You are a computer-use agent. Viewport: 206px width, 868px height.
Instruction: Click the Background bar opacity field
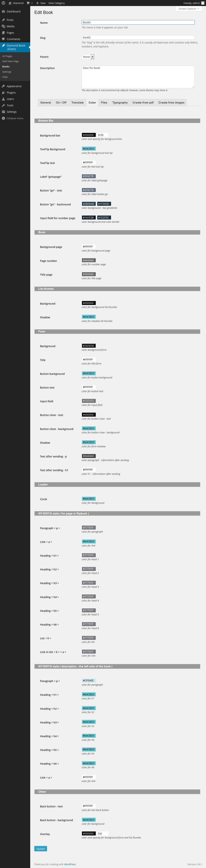(102, 135)
